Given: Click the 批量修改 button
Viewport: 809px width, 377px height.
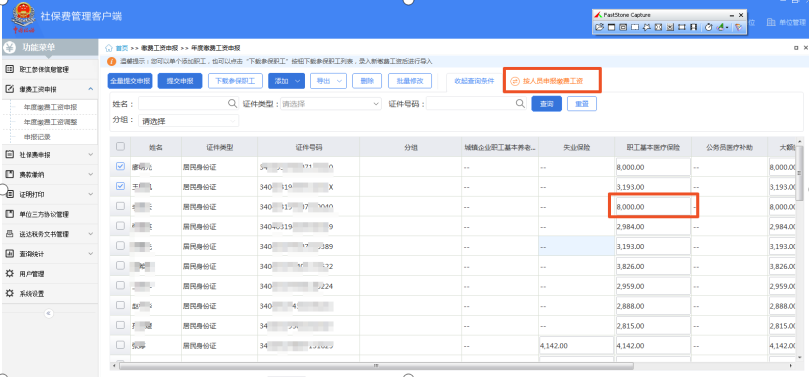Looking at the screenshot, I should pos(409,81).
